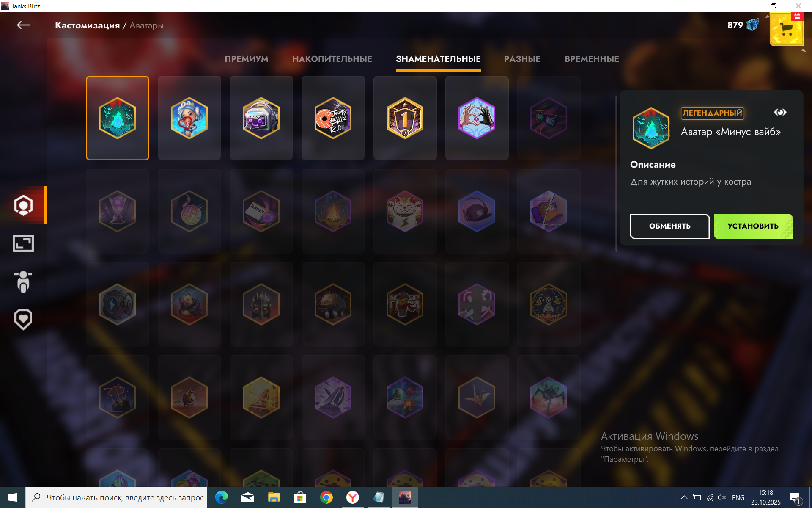Open the frame customization sidebar icon

(23, 243)
